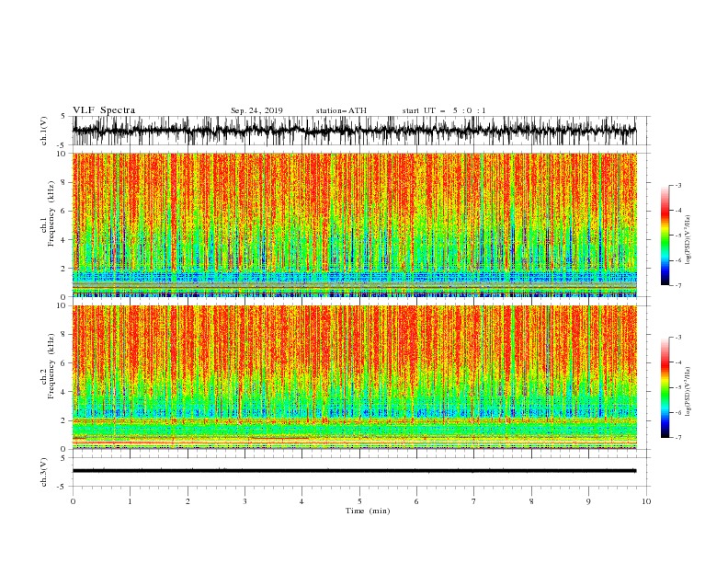Click the ch.1 voltage waveform trace
Image resolution: width=728 pixels, height=563 pixels.
tap(354, 131)
